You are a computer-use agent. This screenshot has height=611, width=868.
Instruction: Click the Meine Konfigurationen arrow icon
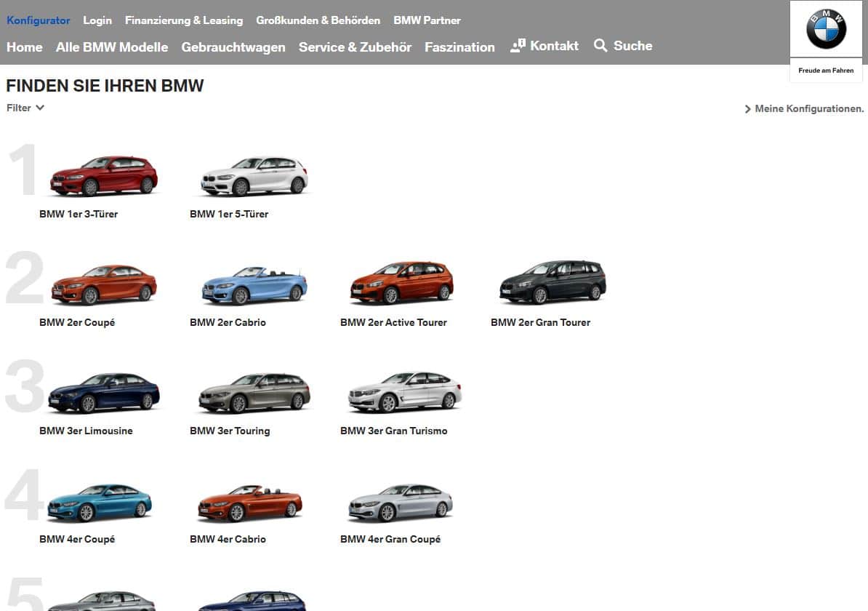[x=748, y=109]
